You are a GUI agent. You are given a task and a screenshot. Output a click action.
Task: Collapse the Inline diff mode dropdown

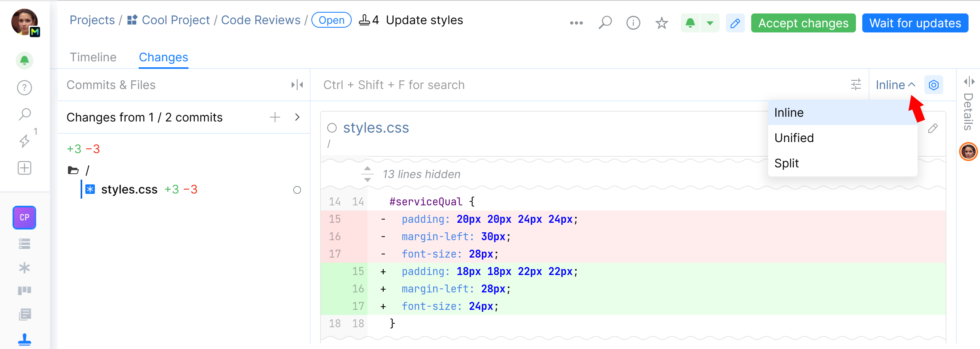click(x=895, y=85)
